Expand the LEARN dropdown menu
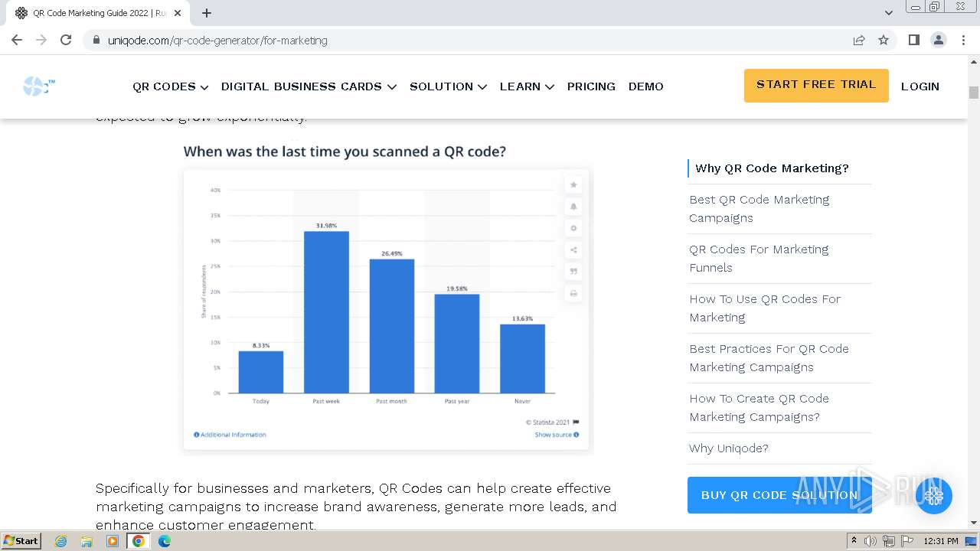Image resolution: width=980 pixels, height=551 pixels. [527, 86]
